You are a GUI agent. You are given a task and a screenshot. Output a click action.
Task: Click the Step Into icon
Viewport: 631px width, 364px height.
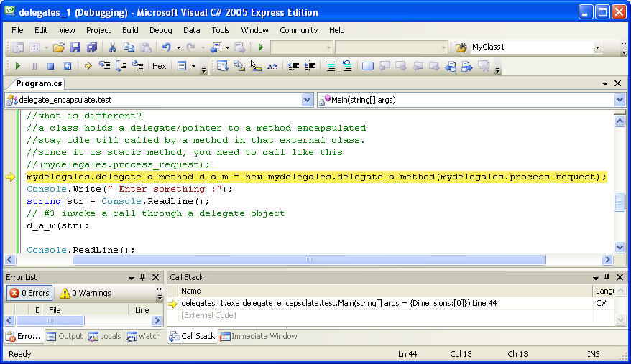(104, 66)
